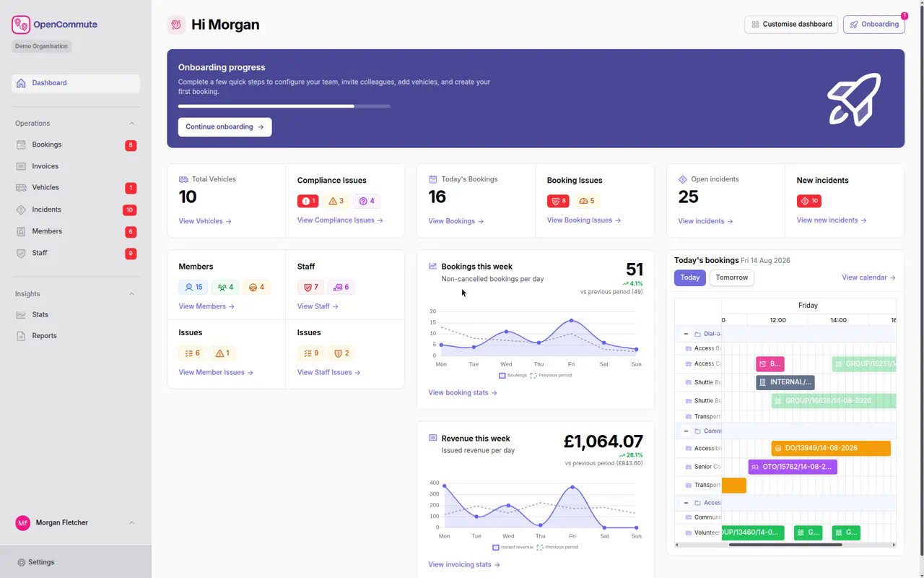This screenshot has width=924, height=578.
Task: Click the red new incidents badge showing 10
Action: pos(809,201)
